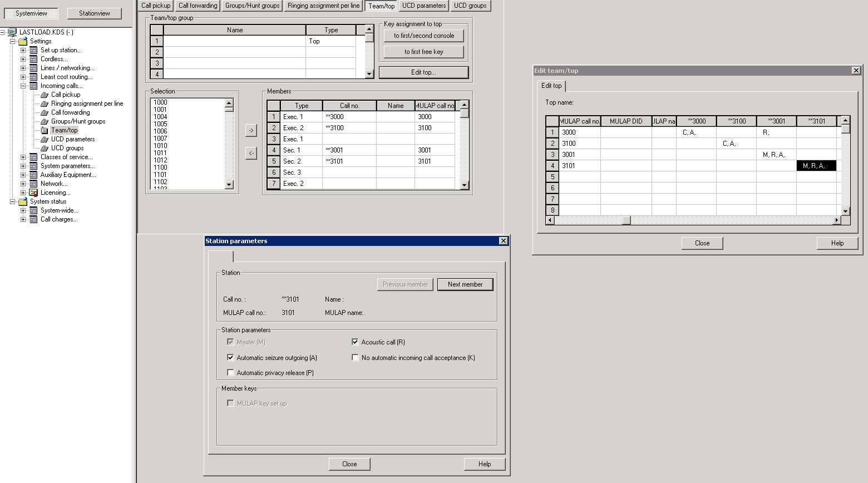Switch to Stationview
Viewport: 868px width, 483px height.
point(94,13)
